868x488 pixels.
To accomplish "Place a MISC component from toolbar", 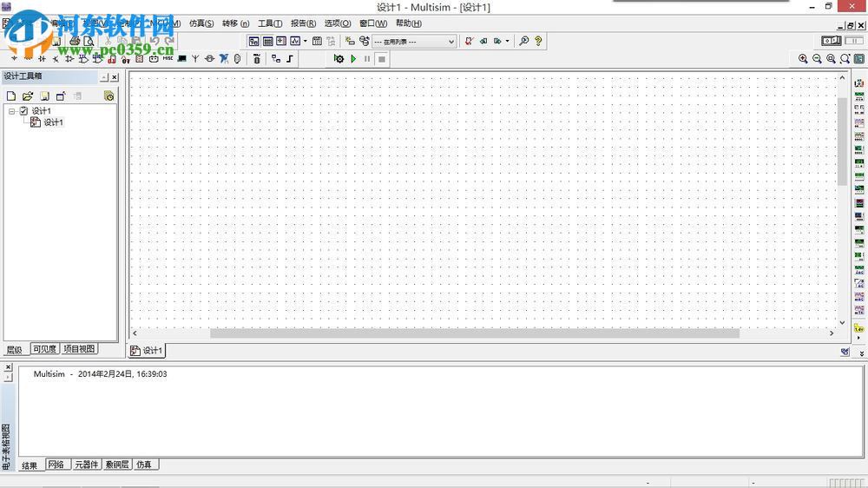I will tap(168, 58).
